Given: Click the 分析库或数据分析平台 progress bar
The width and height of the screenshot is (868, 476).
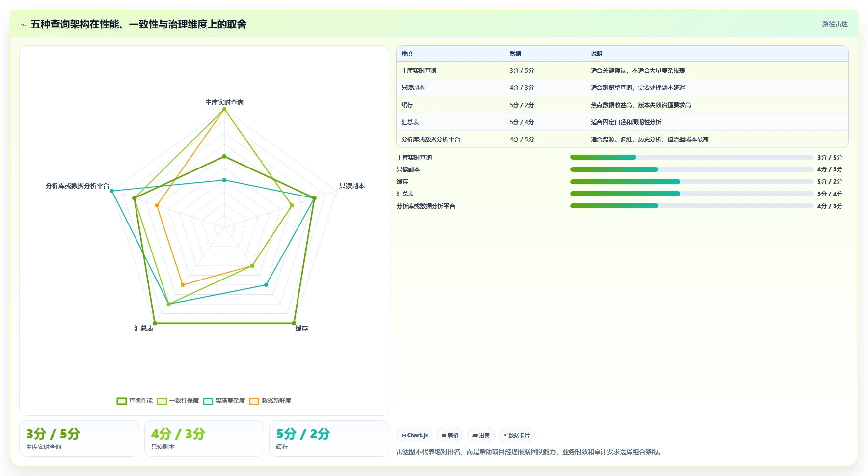Looking at the screenshot, I should click(692, 206).
